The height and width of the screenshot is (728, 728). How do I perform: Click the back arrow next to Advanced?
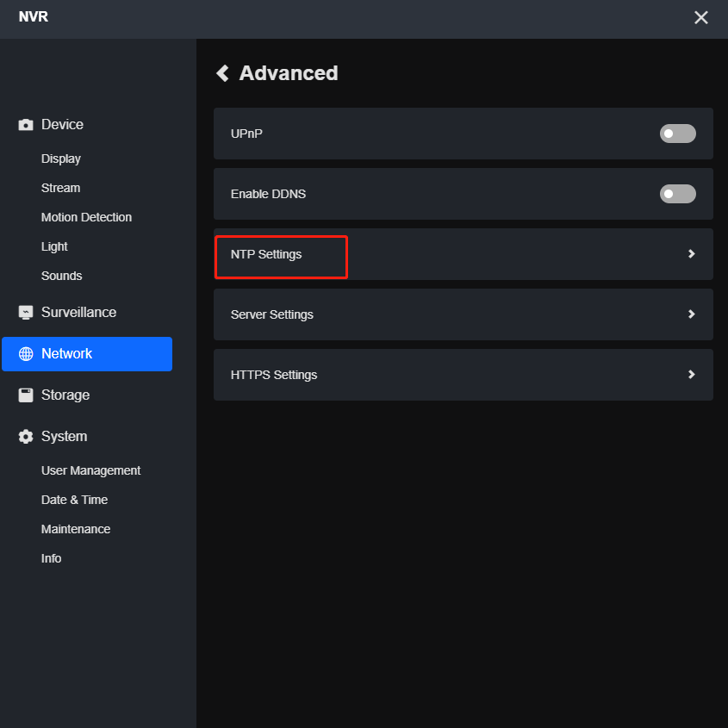click(222, 73)
